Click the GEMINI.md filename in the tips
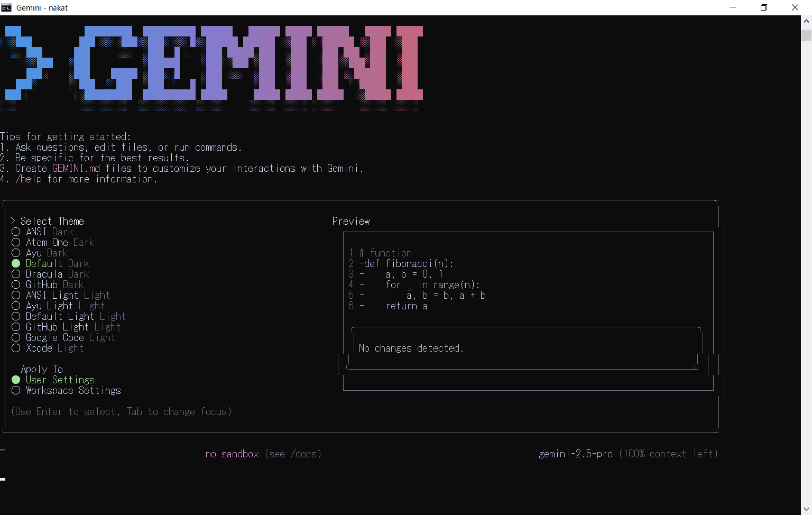Viewport: 812px width, 515px height. point(76,168)
